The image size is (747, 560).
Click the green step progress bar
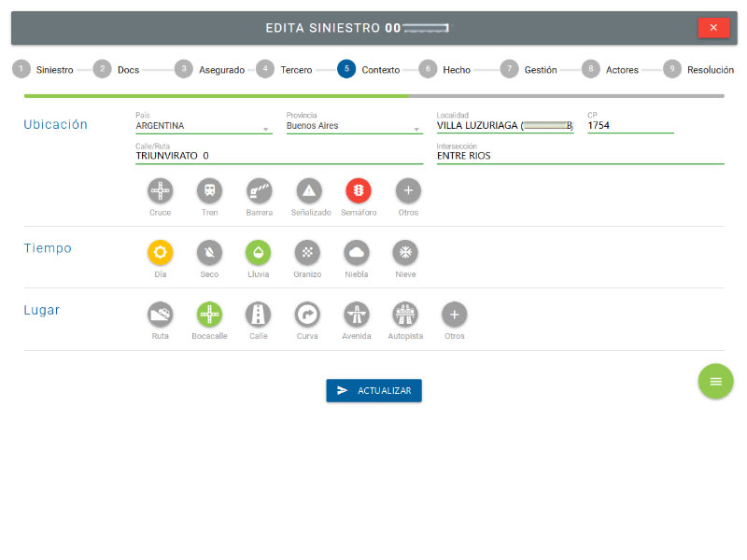click(216, 95)
